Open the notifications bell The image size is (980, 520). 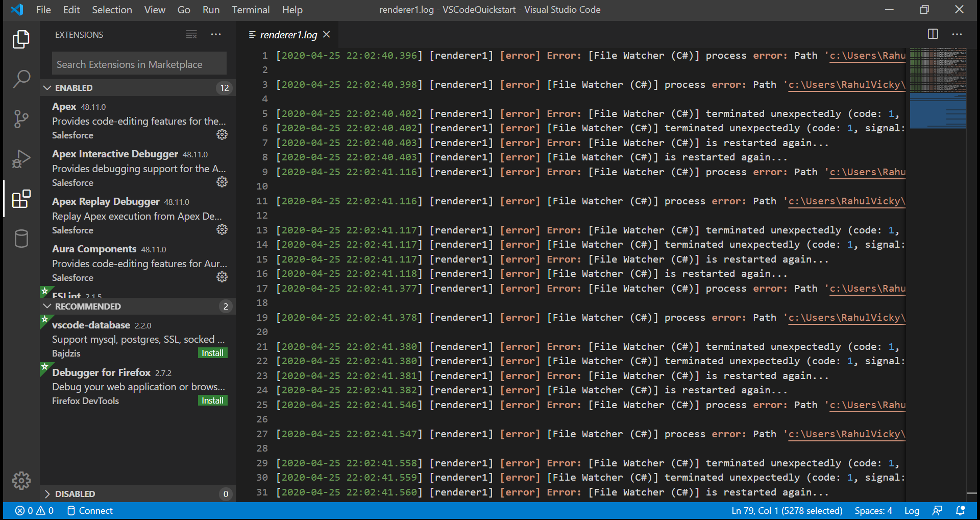click(x=962, y=510)
